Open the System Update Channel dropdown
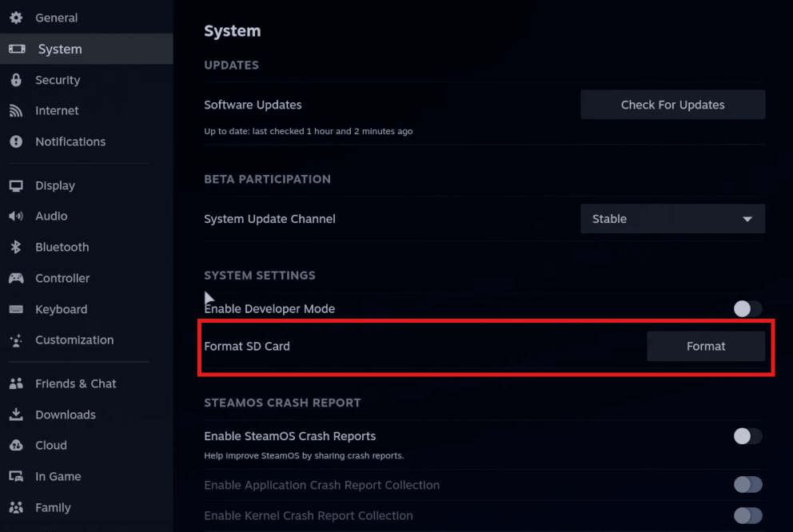Image resolution: width=793 pixels, height=532 pixels. click(672, 218)
